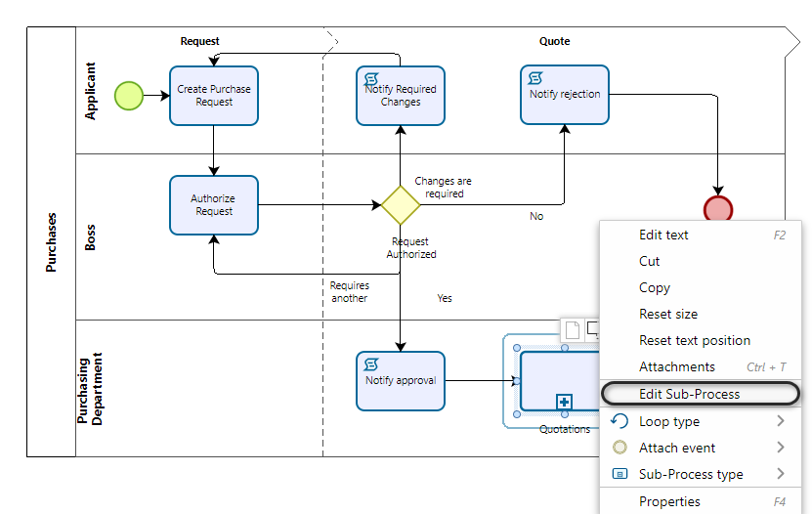This screenshot has height=514, width=812.
Task: Select Reset text position menu entry
Action: 694,340
